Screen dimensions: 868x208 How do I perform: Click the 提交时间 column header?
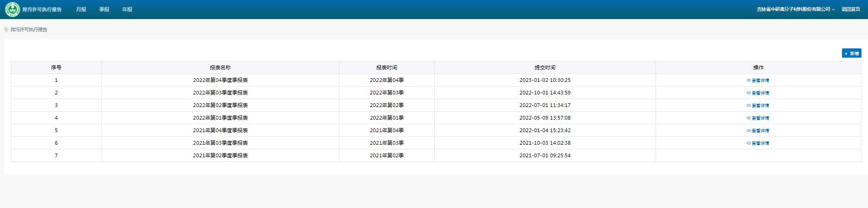[x=544, y=67]
